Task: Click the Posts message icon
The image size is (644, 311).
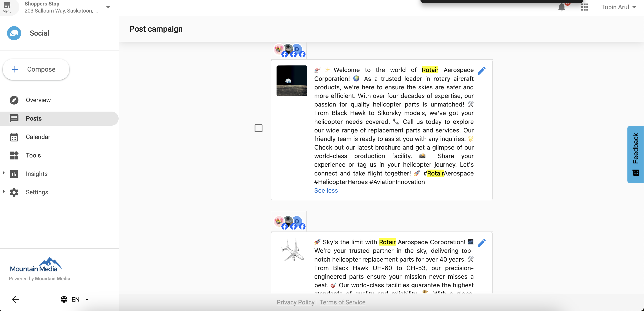Action: [x=14, y=119]
